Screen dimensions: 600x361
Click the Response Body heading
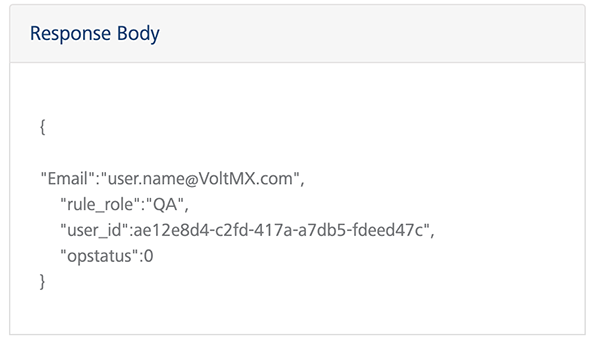[x=95, y=34]
